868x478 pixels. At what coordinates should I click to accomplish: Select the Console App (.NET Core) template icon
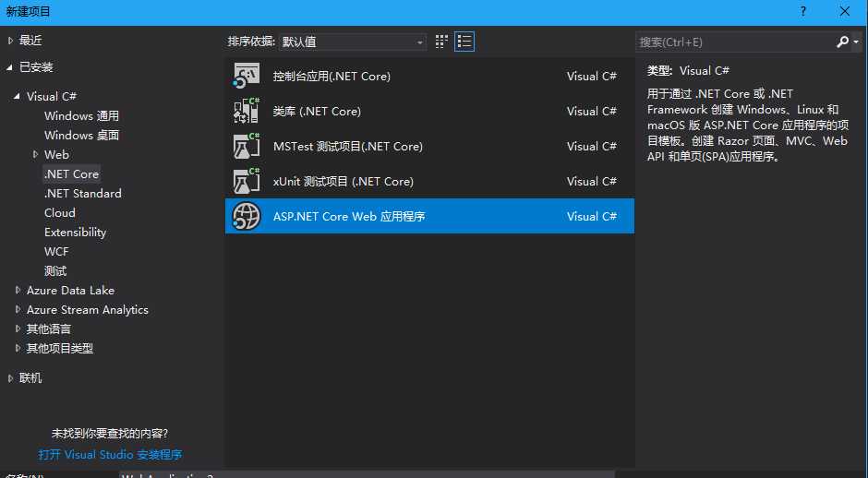pyautogui.click(x=247, y=76)
